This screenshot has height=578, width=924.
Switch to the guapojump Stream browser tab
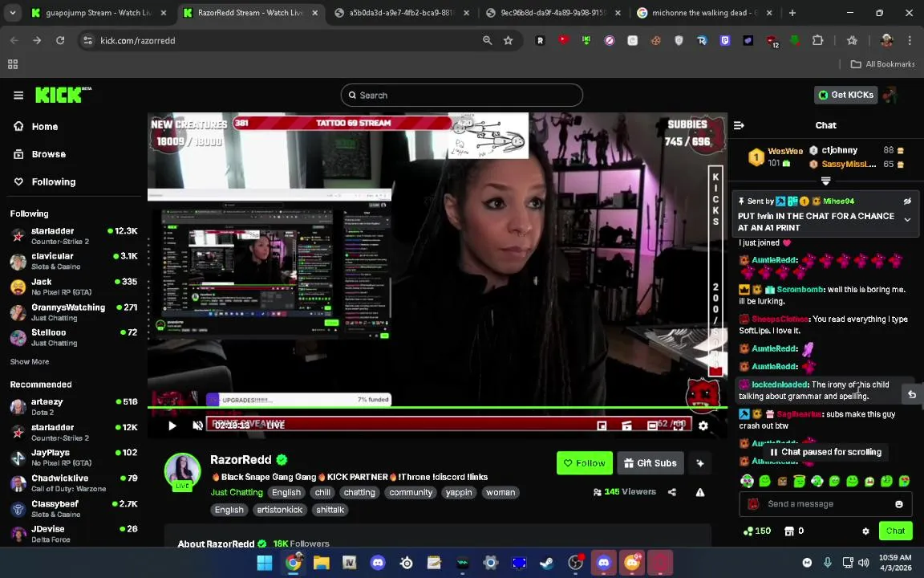pos(99,12)
